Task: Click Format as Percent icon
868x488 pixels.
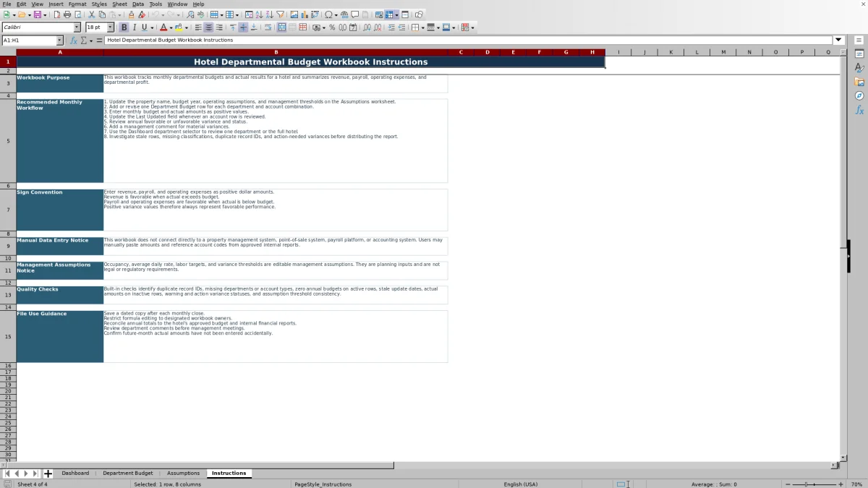Action: click(x=332, y=27)
